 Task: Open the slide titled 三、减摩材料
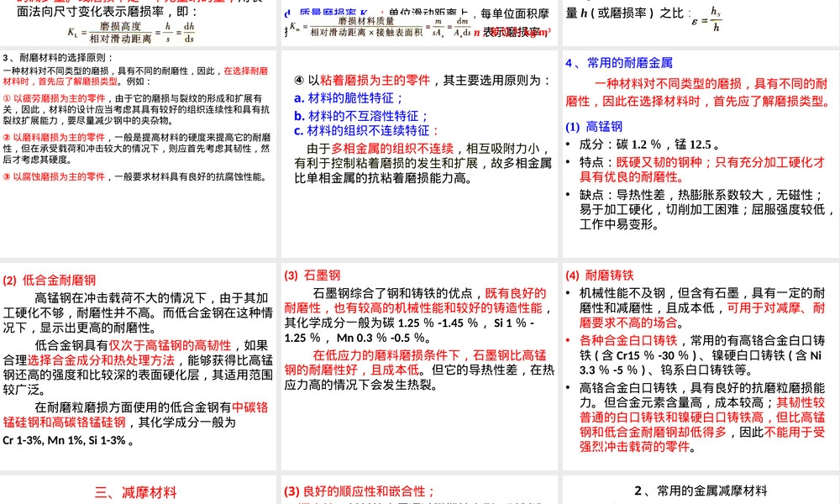click(x=139, y=490)
